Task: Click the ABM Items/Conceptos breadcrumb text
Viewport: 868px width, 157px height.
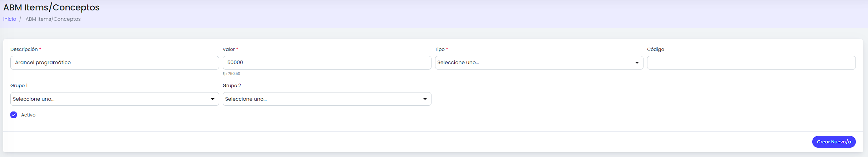Action: click(53, 19)
